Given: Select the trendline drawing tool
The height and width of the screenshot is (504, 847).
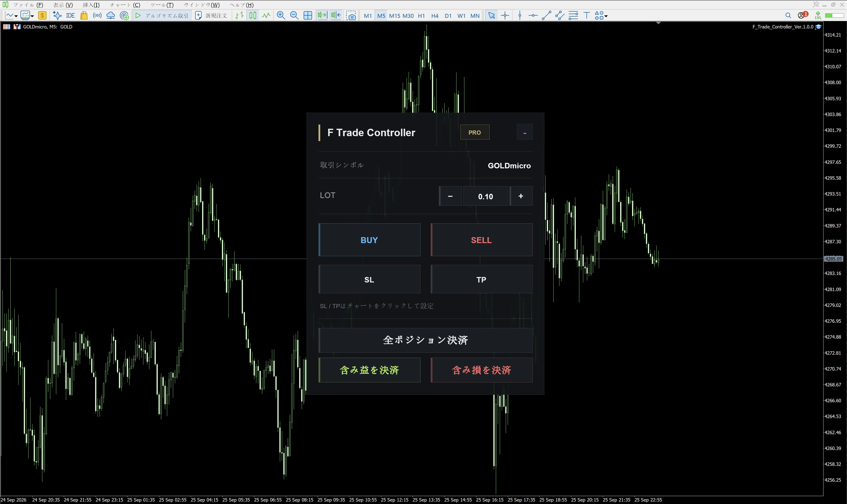Looking at the screenshot, I should click(546, 15).
